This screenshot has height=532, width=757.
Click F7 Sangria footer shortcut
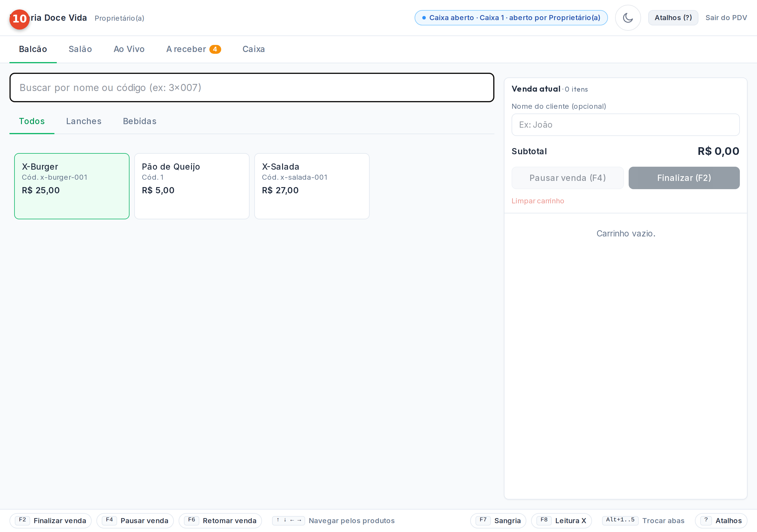[x=498, y=521]
